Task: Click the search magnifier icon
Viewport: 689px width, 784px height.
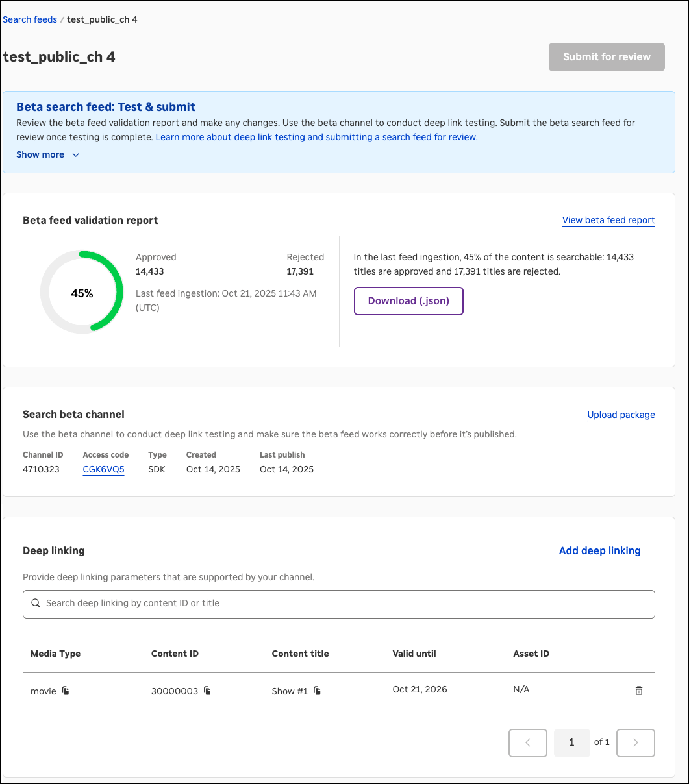Action: pyautogui.click(x=36, y=604)
